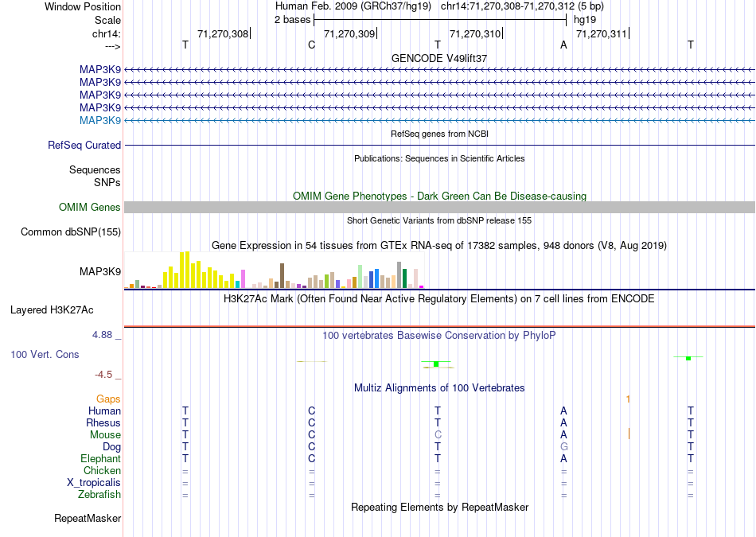Click the Scale track label
The height and width of the screenshot is (537, 756).
[107, 20]
